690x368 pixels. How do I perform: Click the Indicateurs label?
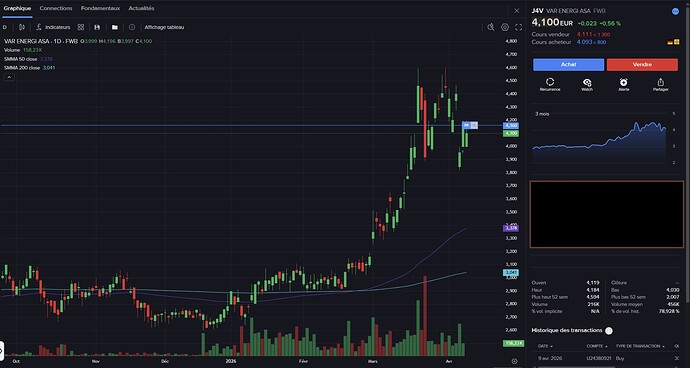[58, 27]
